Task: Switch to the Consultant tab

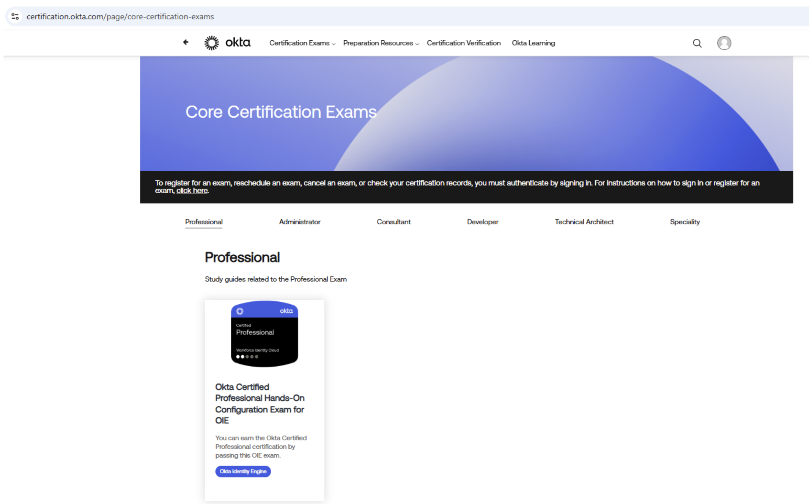Action: (393, 222)
